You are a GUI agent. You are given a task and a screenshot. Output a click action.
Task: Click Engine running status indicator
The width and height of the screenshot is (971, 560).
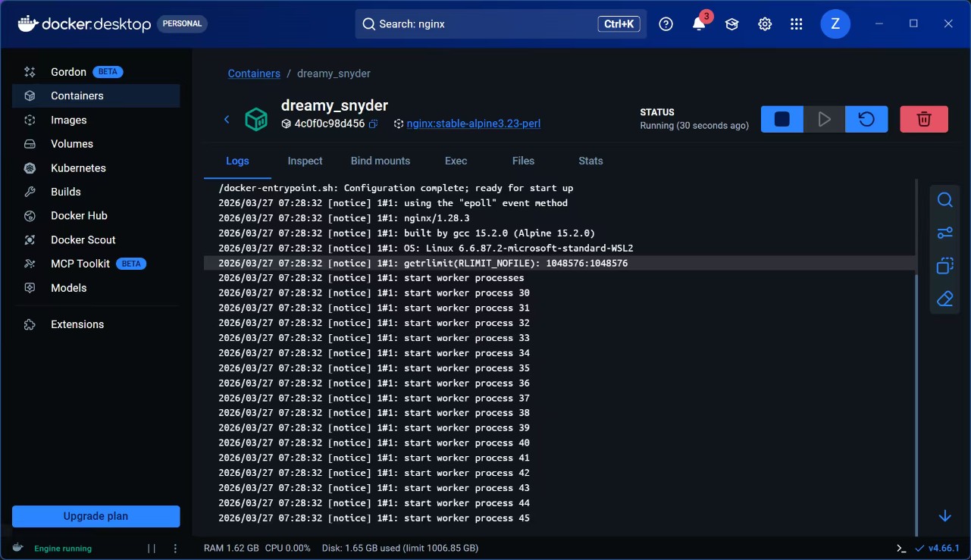(x=63, y=549)
